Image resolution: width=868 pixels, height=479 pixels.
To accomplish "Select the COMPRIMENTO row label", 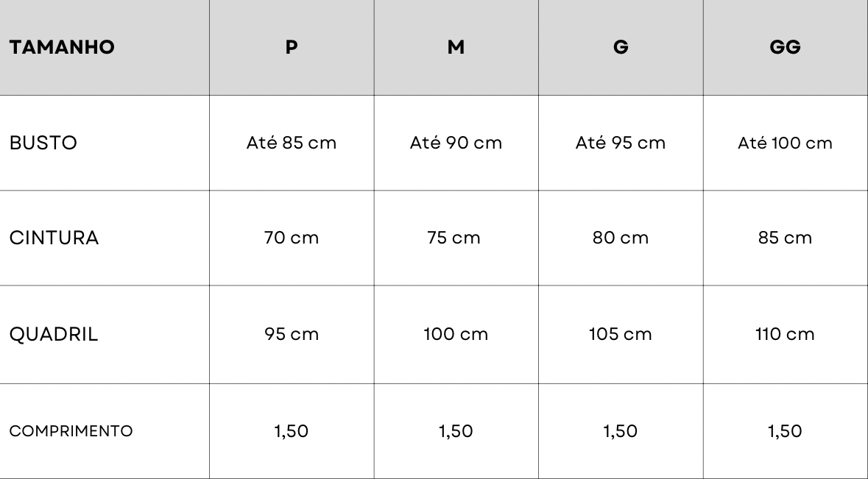I will pyautogui.click(x=71, y=431).
